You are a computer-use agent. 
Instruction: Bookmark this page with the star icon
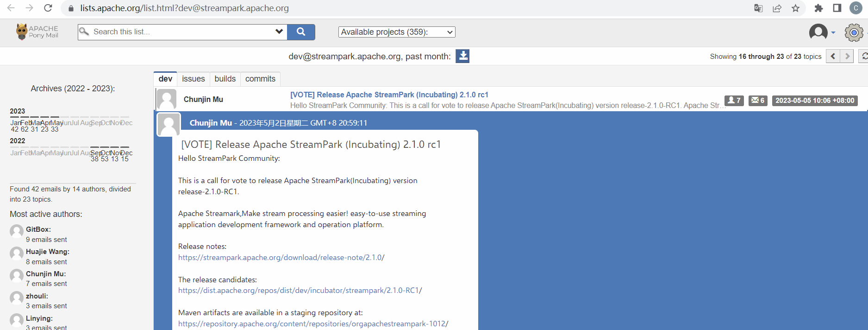pos(795,8)
